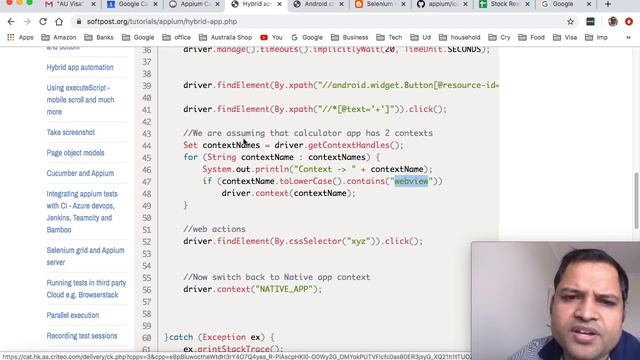Screen dimensions: 640x360
Task: Open the Food bookmark folder
Action: click(531, 37)
